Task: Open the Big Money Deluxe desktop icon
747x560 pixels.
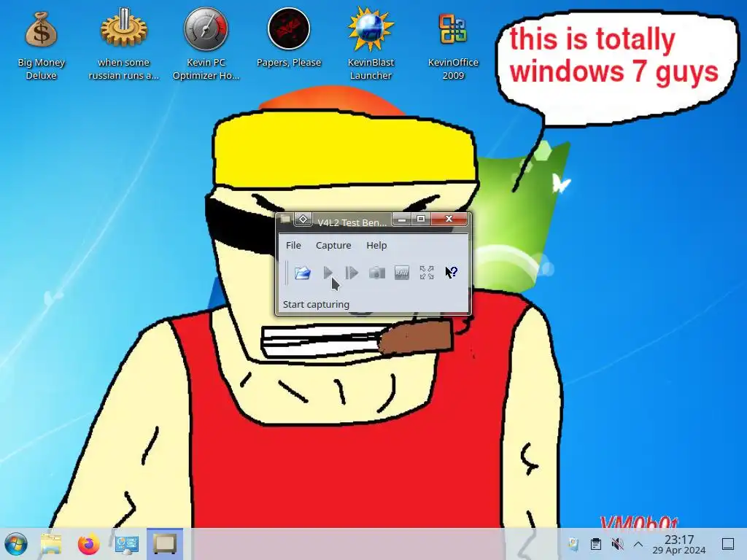Action: pos(41,45)
